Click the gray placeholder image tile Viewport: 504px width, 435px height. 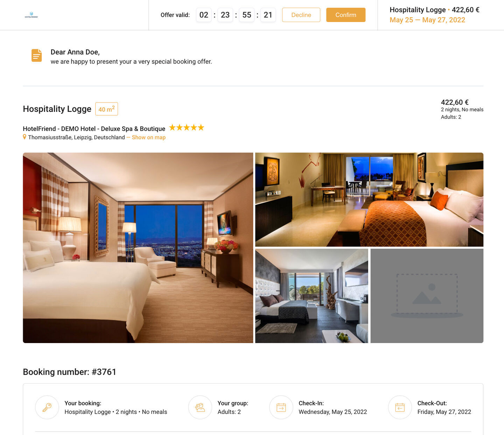coord(427,296)
